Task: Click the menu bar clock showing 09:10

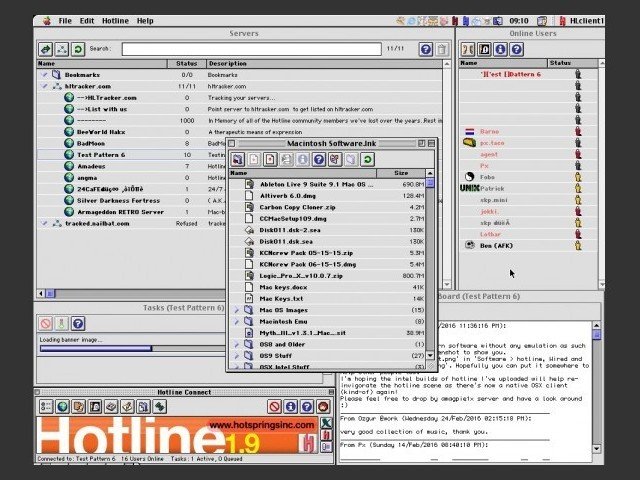Action: point(519,21)
